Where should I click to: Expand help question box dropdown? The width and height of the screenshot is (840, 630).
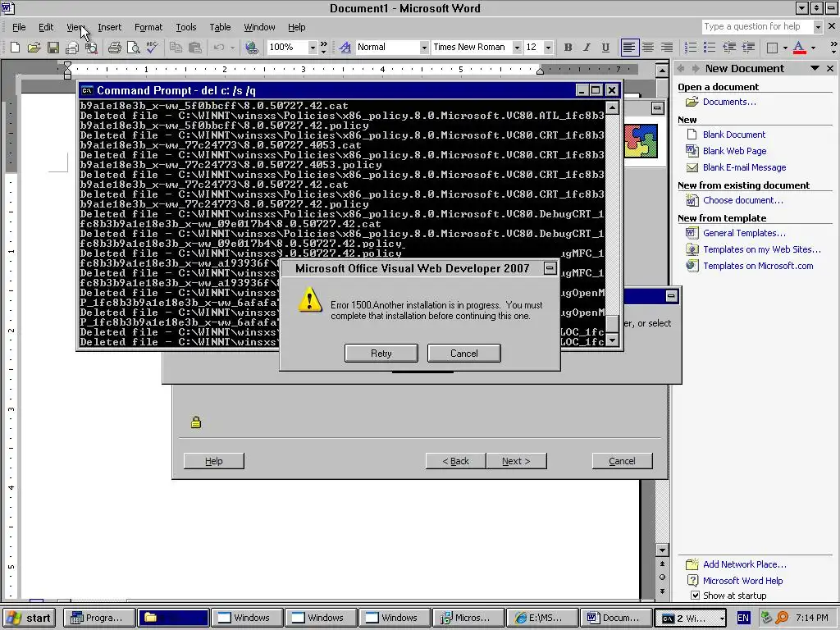coord(818,27)
